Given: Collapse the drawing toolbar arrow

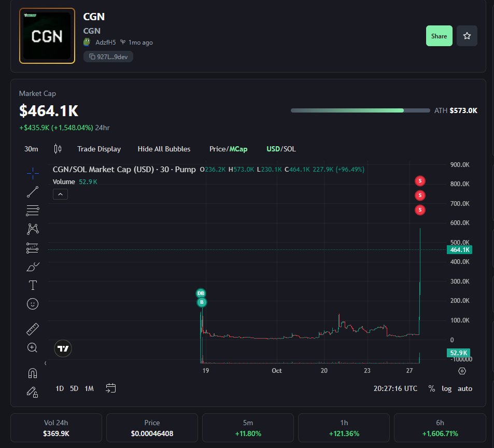Looking at the screenshot, I should 46,363.
